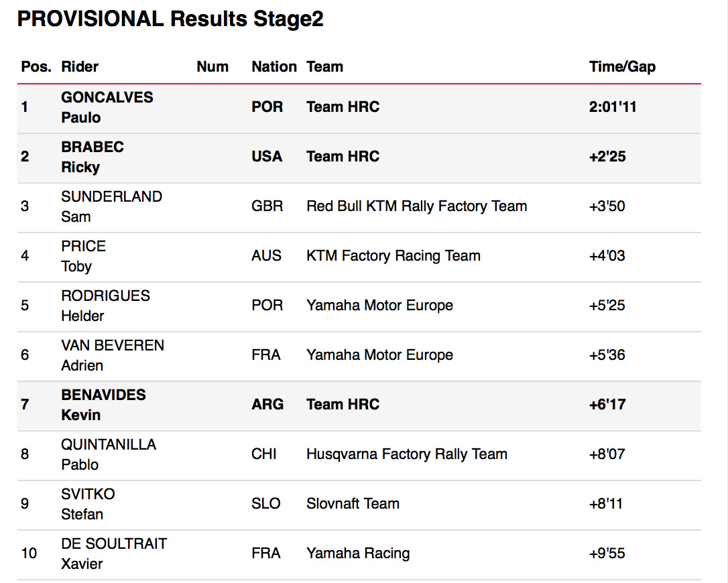The width and height of the screenshot is (728, 583).
Task: Click the Num column header
Action: tap(213, 67)
